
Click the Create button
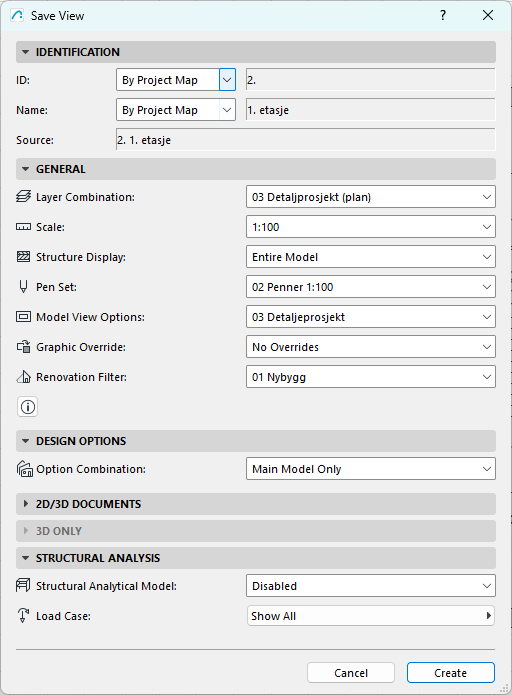click(x=450, y=673)
